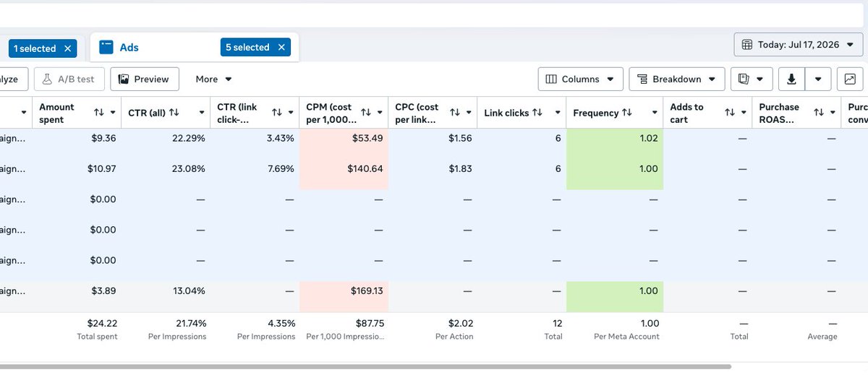Viewport: 868px width, 375px height.
Task: Click the 12 link clicks total
Action: pos(557,324)
